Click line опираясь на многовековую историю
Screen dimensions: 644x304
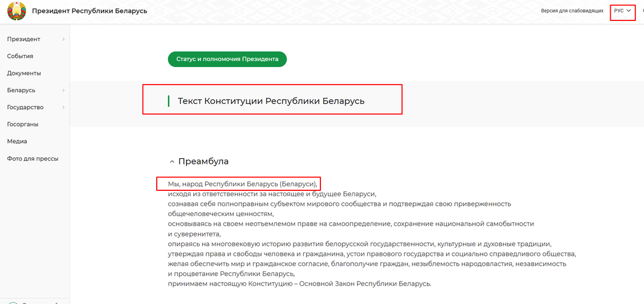point(360,244)
